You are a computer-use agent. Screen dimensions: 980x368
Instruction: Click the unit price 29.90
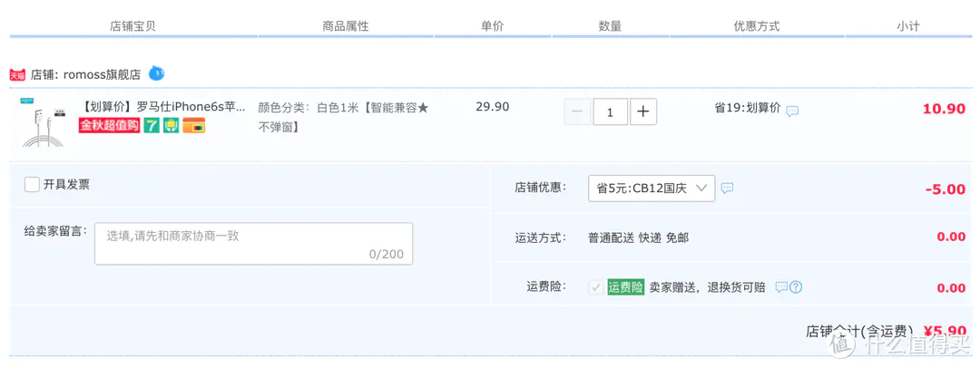point(493,107)
